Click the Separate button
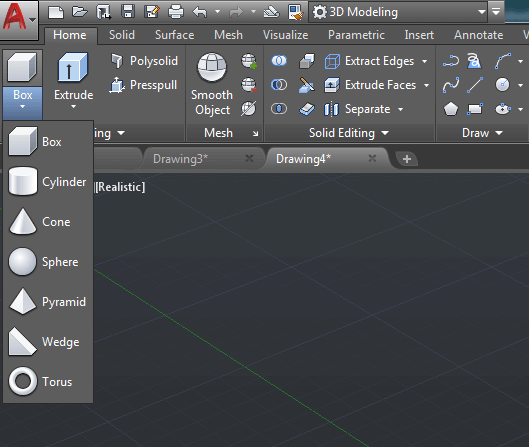This screenshot has width=529, height=447. (x=357, y=109)
